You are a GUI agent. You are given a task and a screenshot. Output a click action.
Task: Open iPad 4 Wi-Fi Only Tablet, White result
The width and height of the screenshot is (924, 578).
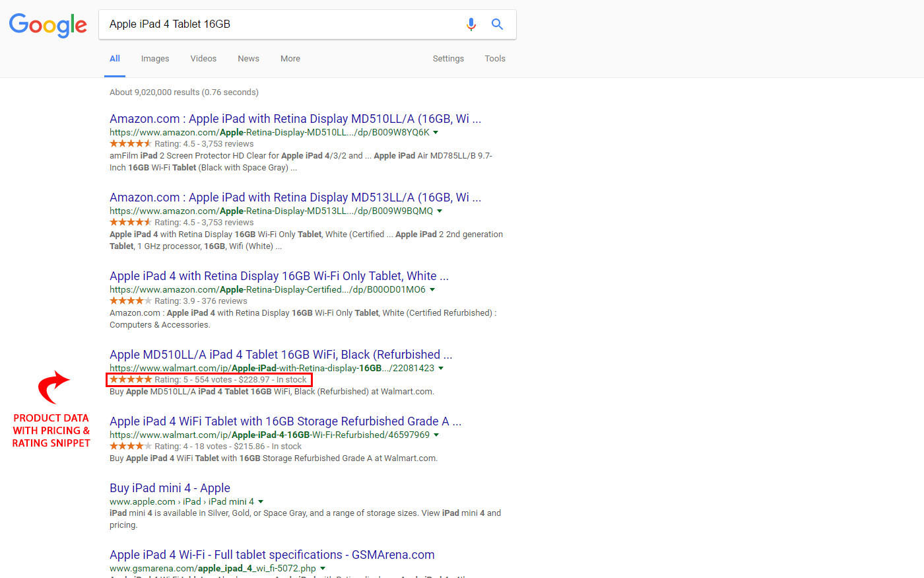point(279,276)
